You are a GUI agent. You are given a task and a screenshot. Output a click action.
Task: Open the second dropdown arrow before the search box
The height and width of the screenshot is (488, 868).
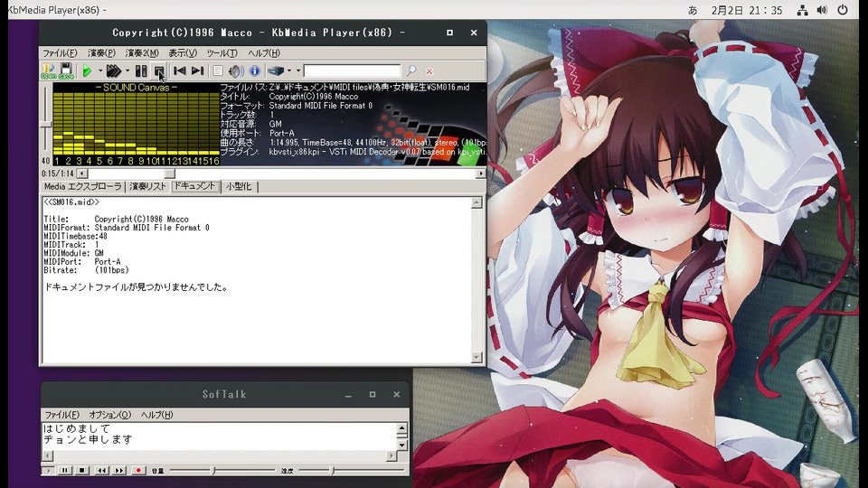pos(297,70)
